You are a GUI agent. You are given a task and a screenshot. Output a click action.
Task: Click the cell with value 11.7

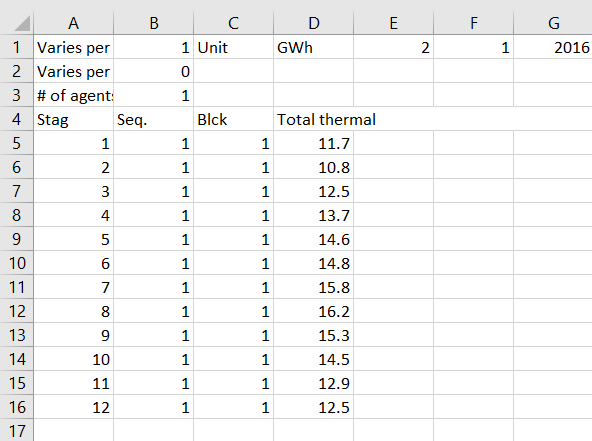(x=313, y=143)
